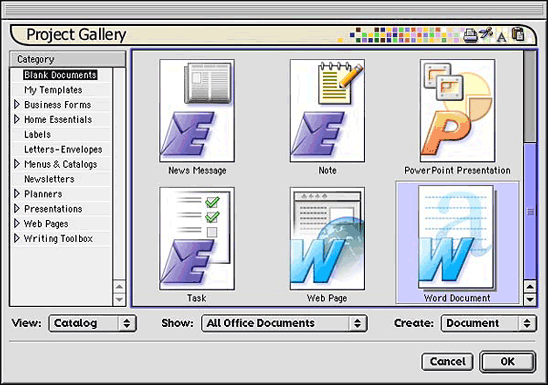This screenshot has height=385, width=548.
Task: Open the Show All Office Documents dropdown
Action: 284,323
